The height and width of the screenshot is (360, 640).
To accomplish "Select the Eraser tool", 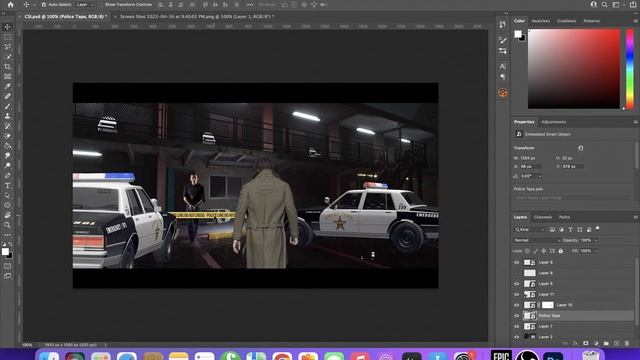I will click(7, 136).
